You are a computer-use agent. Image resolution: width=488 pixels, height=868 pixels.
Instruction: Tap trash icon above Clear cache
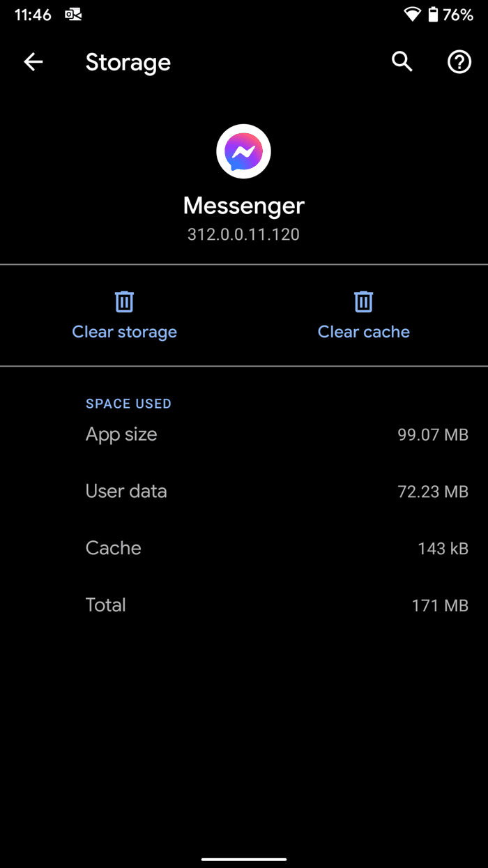[x=363, y=301]
